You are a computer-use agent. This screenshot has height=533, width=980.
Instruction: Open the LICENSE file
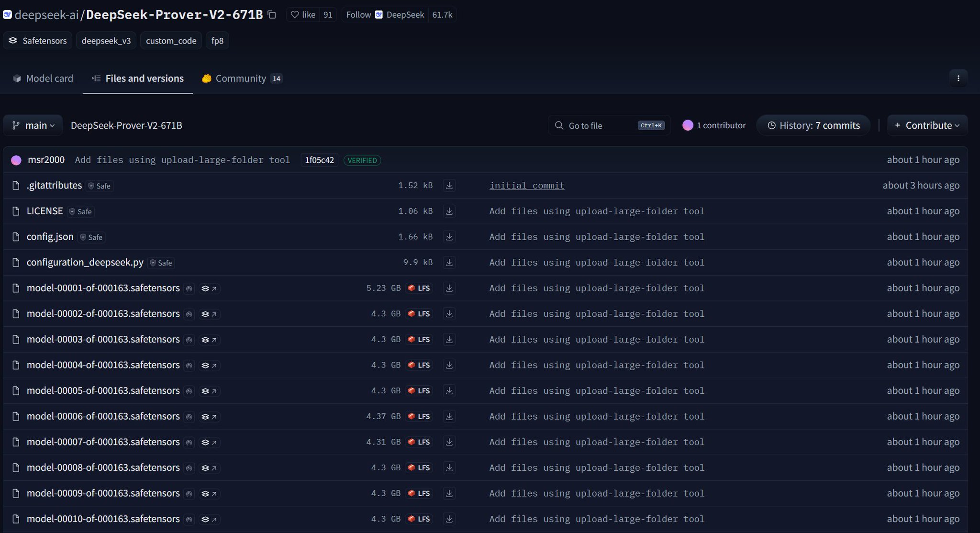pyautogui.click(x=45, y=211)
